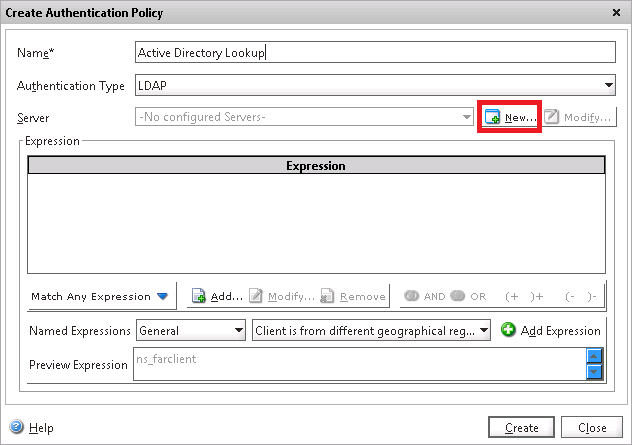Screen dimensions: 632x445
Task: Toggle the OR operator
Action: click(459, 296)
